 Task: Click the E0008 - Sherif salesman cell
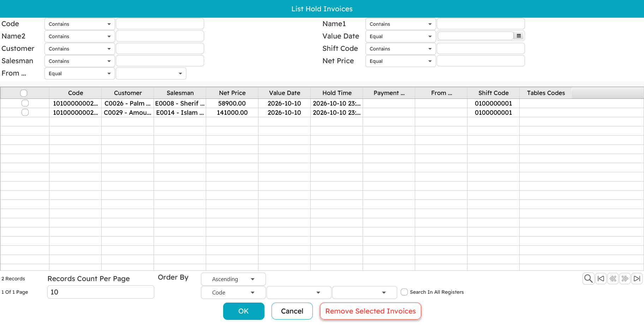click(180, 103)
